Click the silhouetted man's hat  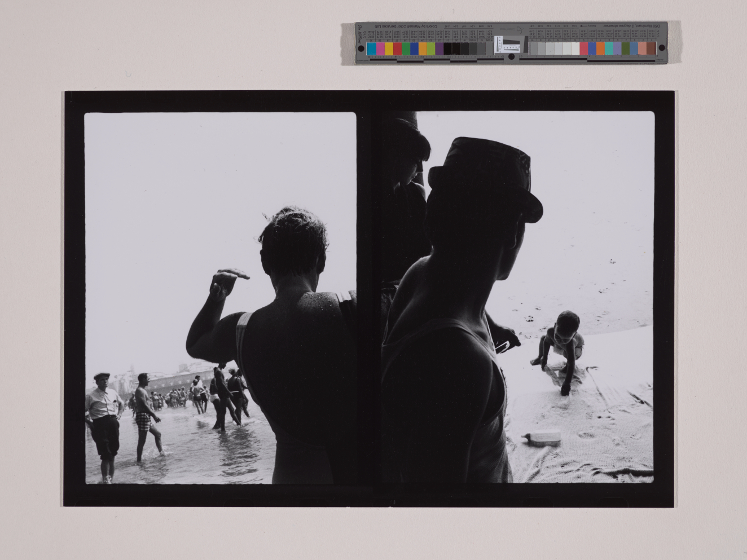484,175
